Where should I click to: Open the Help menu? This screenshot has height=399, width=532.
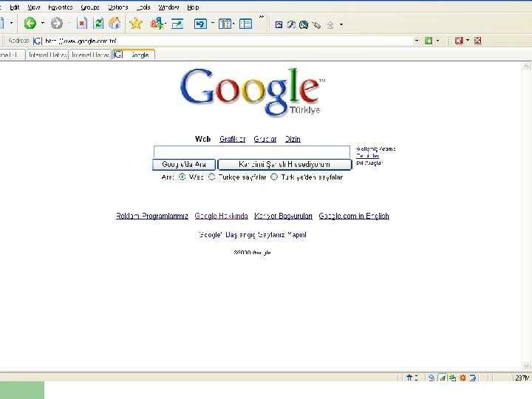click(193, 7)
